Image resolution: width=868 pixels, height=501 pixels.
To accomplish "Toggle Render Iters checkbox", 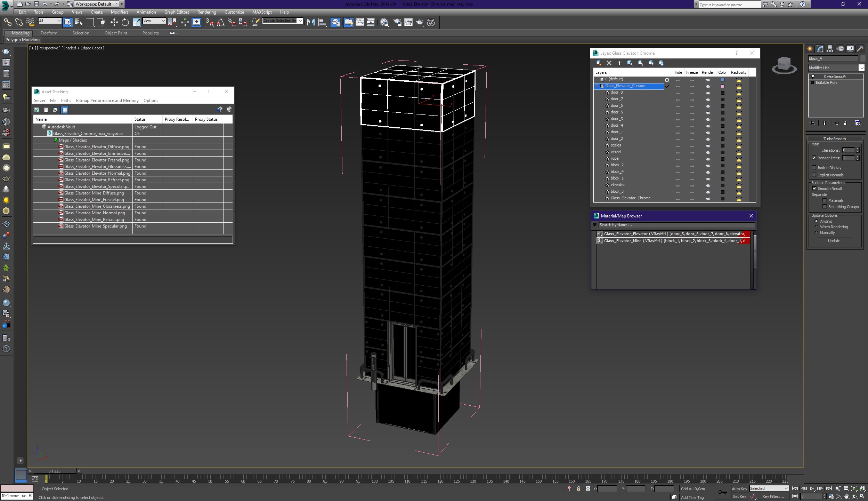I will [814, 158].
